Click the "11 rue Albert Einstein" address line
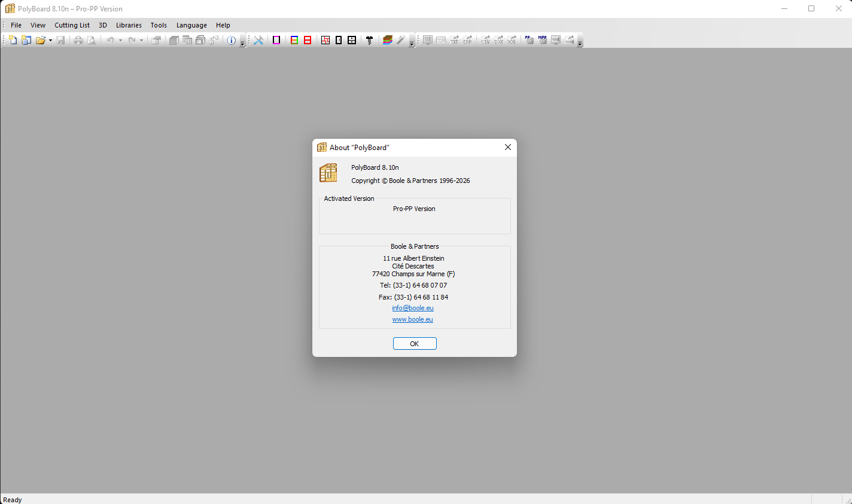The width and height of the screenshot is (852, 504). point(413,258)
